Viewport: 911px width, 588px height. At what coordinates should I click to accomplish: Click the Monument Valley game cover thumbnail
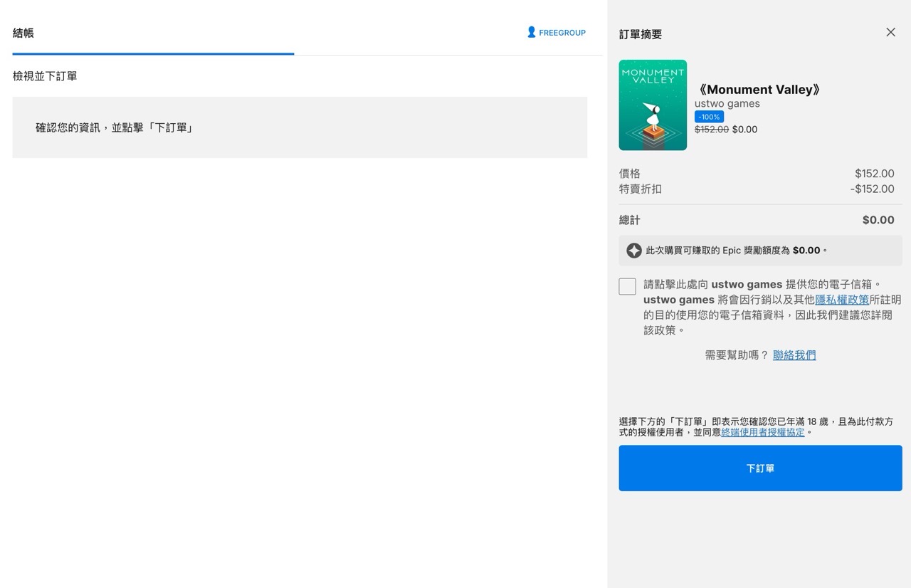point(653,105)
